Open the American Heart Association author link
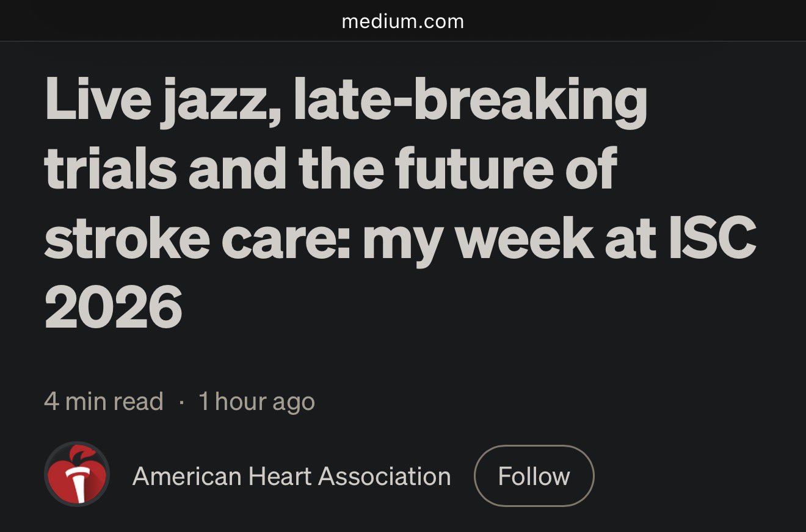The width and height of the screenshot is (806, 532). pos(291,476)
